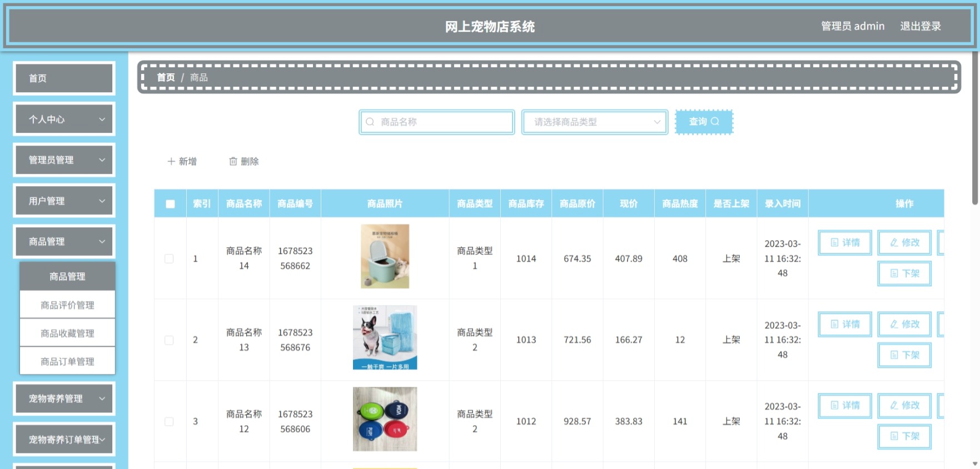This screenshot has width=980, height=469.
Task: Click the 新增 button
Action: coord(182,161)
